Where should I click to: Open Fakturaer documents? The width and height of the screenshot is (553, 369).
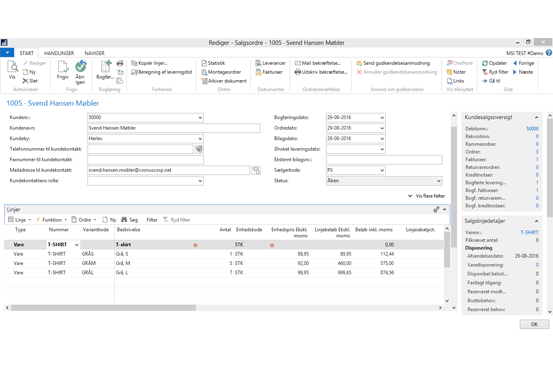[269, 72]
